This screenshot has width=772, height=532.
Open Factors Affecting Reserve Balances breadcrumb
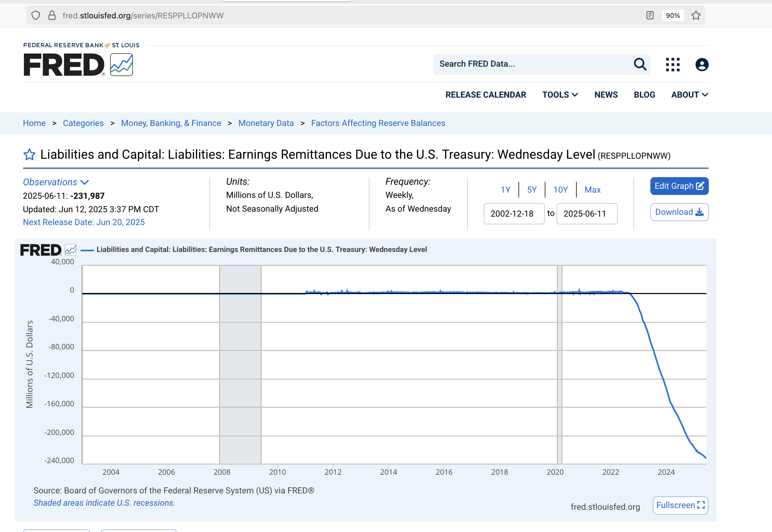coord(378,123)
